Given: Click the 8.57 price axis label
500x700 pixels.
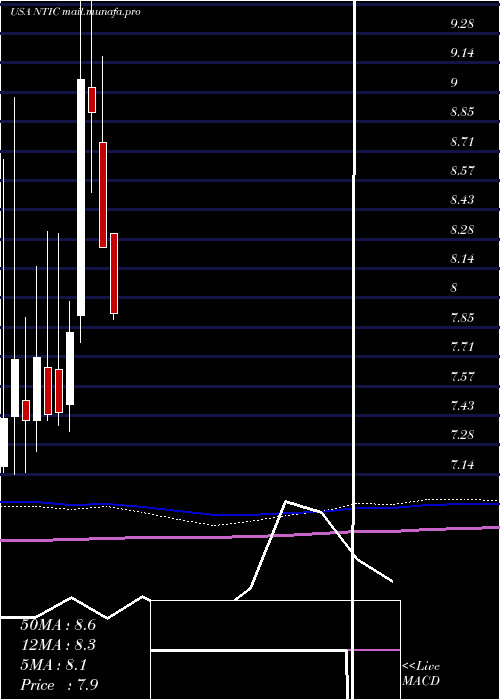Looking at the screenshot, I should 462,171.
